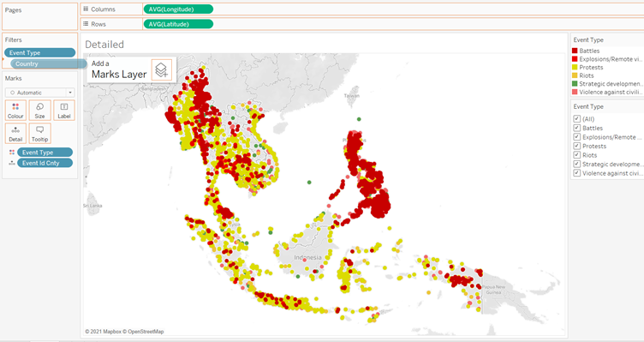
Task: Open the Label marks card
Action: 64,111
